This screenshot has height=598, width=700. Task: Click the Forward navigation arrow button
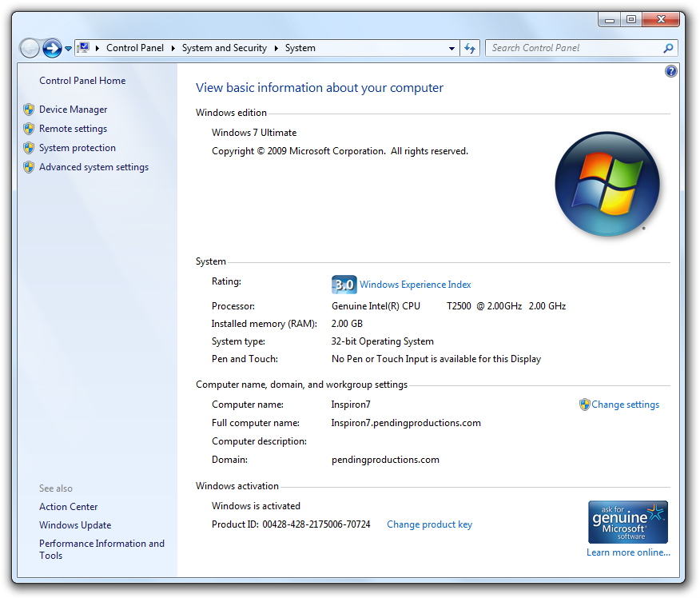[52, 48]
